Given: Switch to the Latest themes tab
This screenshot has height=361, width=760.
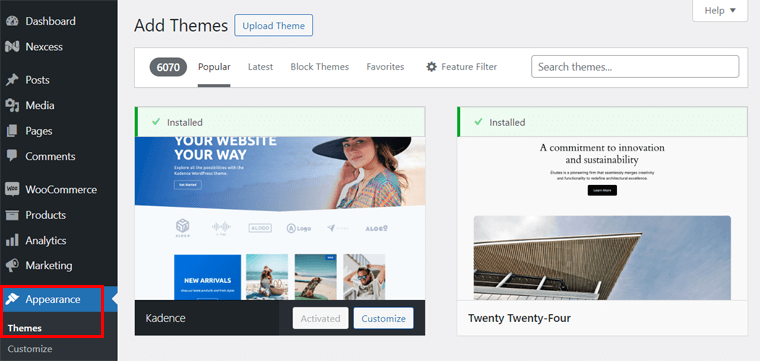Looking at the screenshot, I should [x=260, y=67].
